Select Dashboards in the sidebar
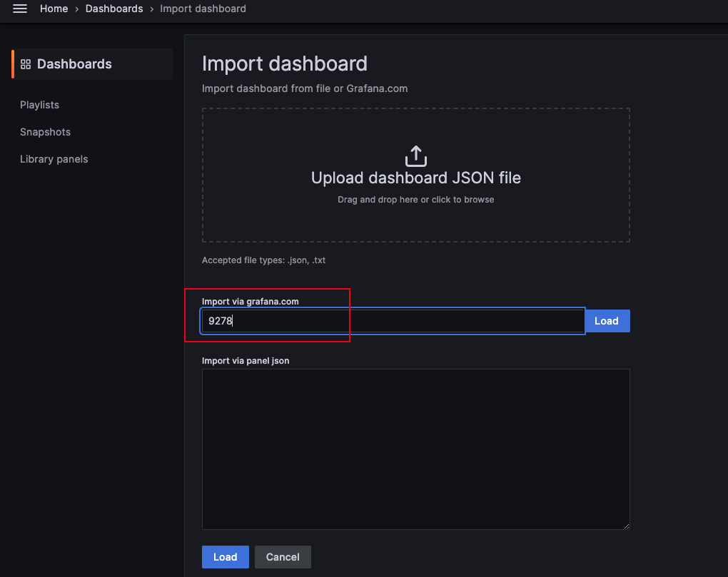 point(74,64)
